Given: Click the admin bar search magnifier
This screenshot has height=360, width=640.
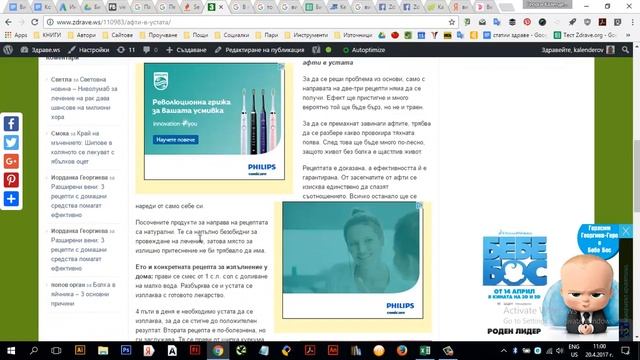Looking at the screenshot, I should point(625,50).
